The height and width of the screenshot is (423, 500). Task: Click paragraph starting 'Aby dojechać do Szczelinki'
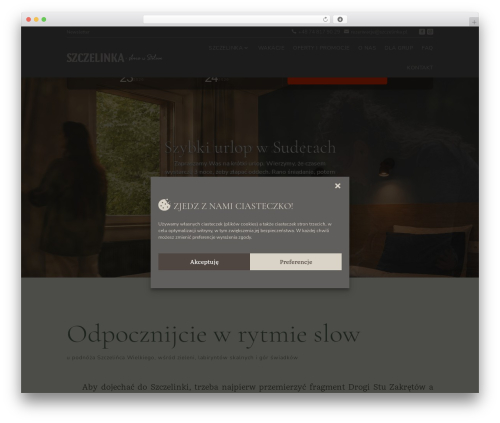(x=257, y=387)
